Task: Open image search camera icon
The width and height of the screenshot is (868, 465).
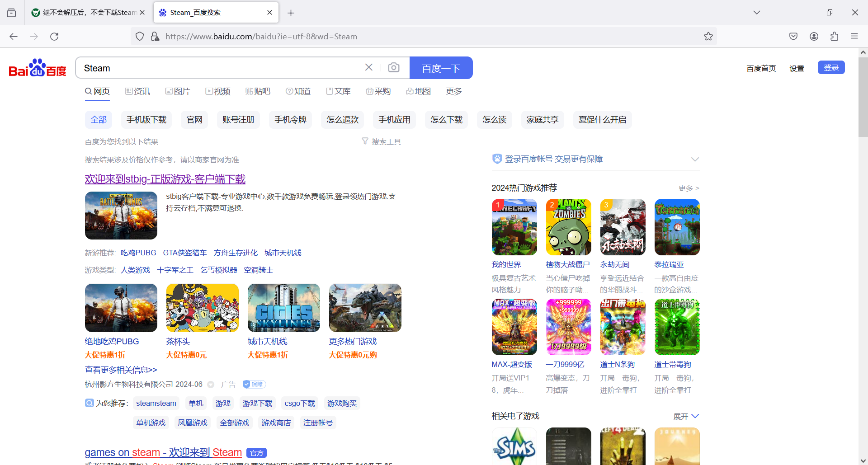Action: click(x=394, y=67)
